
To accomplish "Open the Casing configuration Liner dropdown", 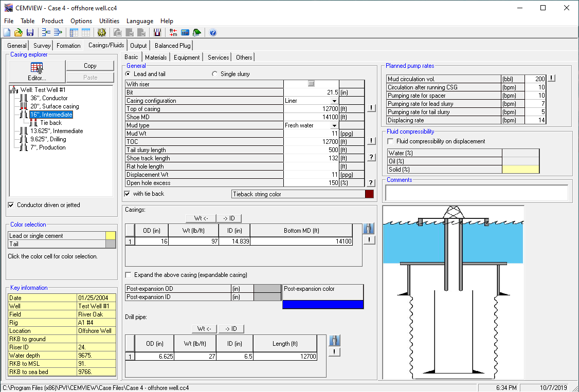I will 334,101.
